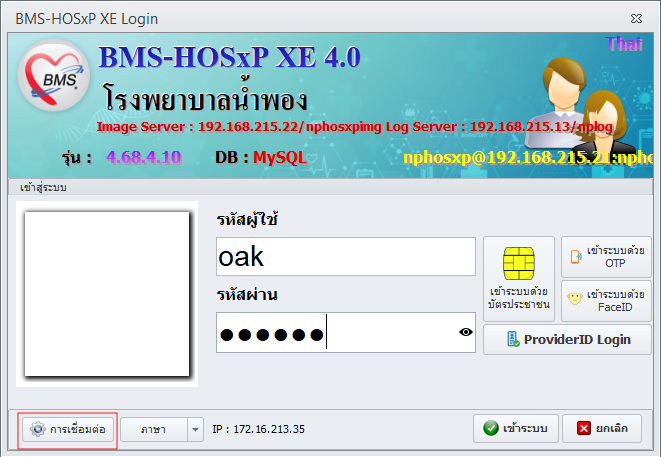Click the BMS heart logo
The width and height of the screenshot is (661, 457).
pos(54,75)
